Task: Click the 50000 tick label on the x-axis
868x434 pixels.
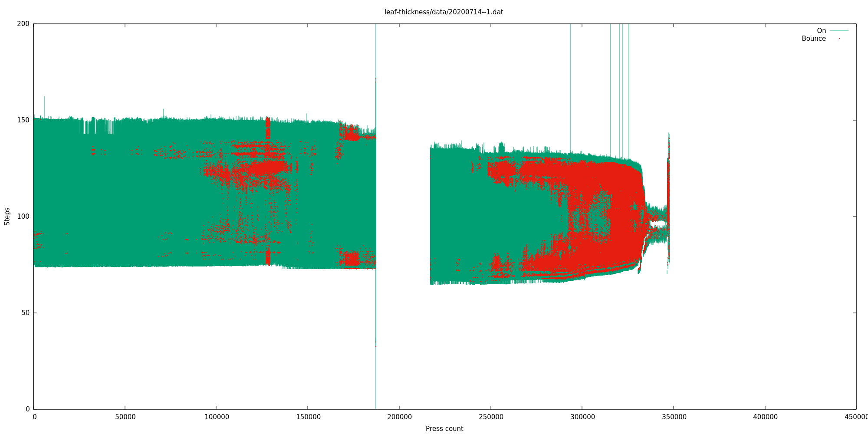Action: [x=125, y=417]
